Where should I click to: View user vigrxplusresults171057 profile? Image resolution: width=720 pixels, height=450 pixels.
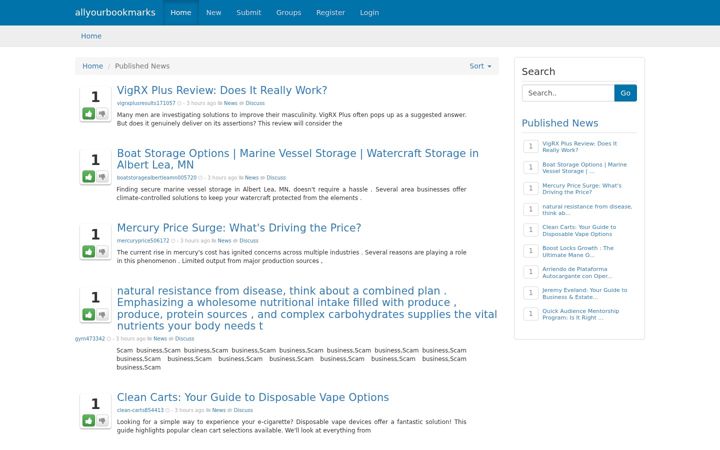(146, 103)
